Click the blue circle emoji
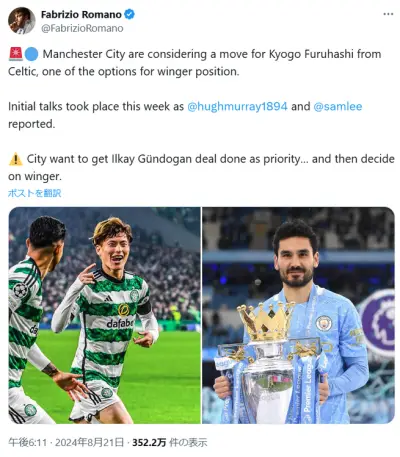This screenshot has height=457, width=400. [32, 54]
